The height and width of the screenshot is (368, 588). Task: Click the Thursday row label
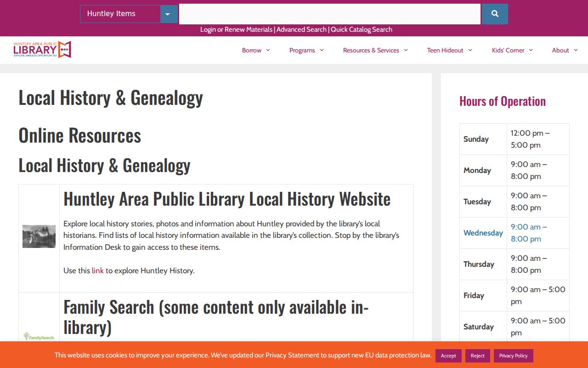click(479, 264)
